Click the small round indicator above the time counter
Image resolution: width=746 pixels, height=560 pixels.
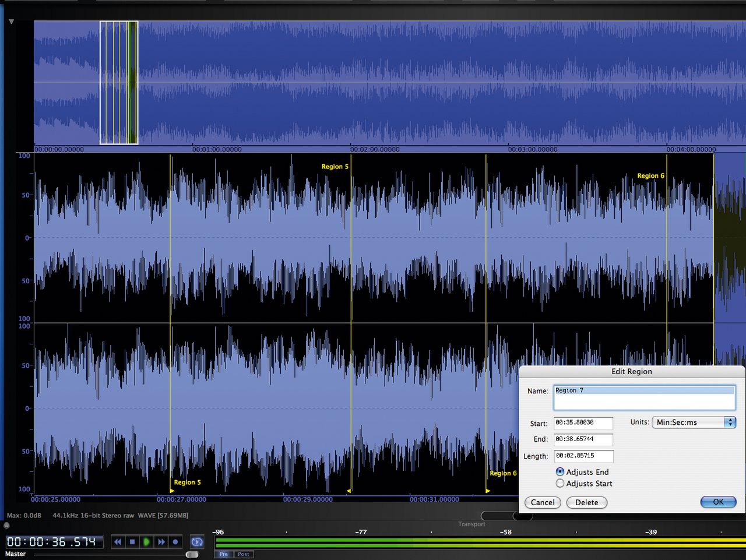[6, 525]
